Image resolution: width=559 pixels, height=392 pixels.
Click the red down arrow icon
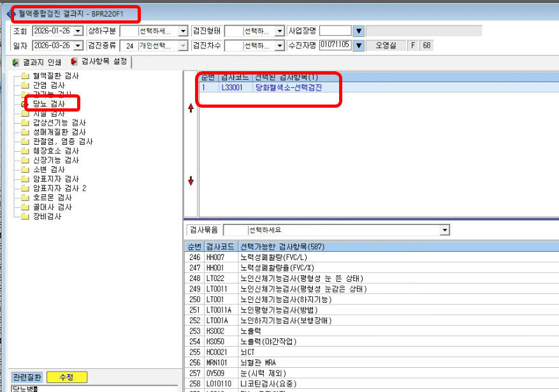pos(191,180)
